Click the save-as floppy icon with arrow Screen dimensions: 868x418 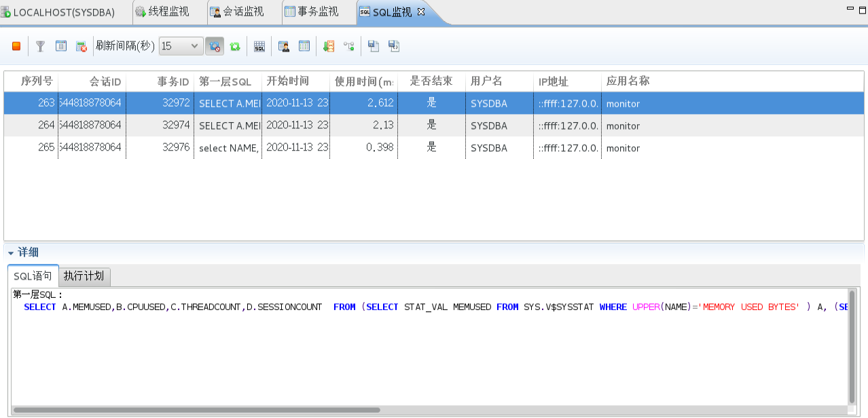pos(393,46)
